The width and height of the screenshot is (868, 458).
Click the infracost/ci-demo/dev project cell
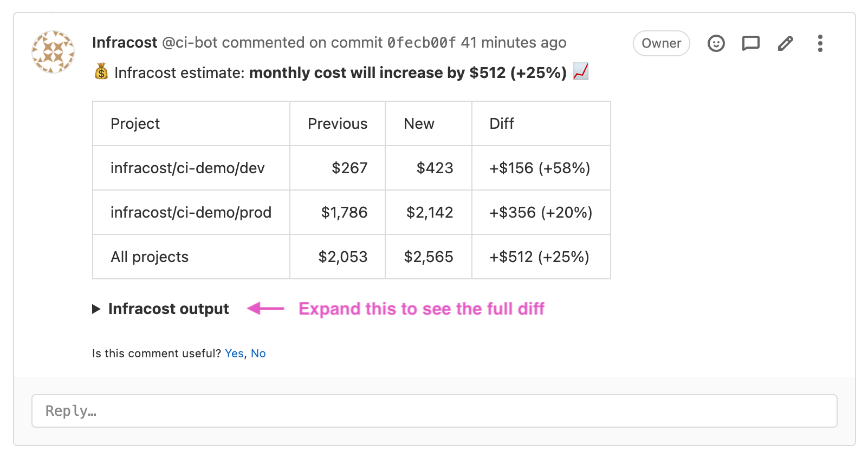[x=187, y=168]
